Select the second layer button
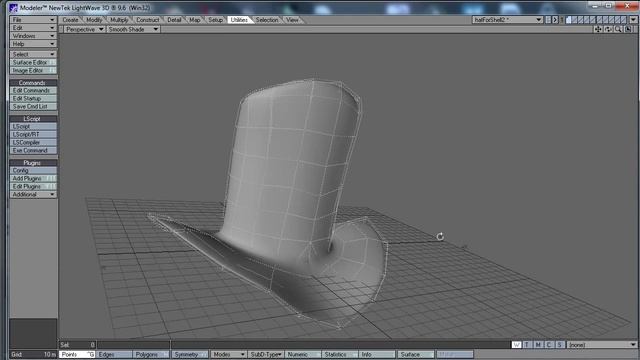The width and height of the screenshot is (640, 360). point(574,20)
